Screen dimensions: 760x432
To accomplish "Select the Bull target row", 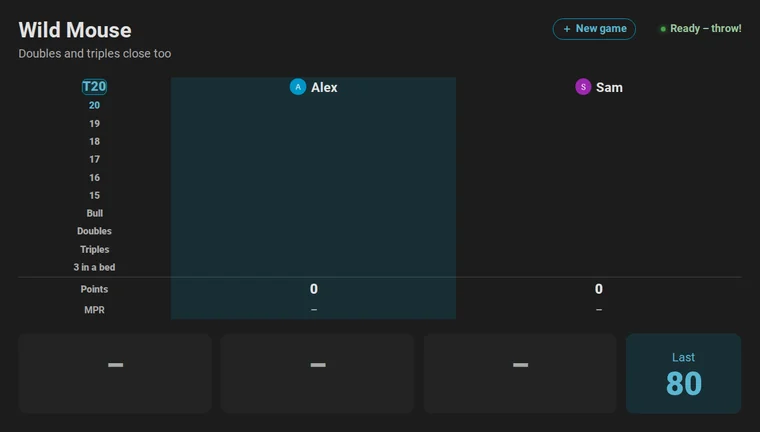I will click(95, 213).
